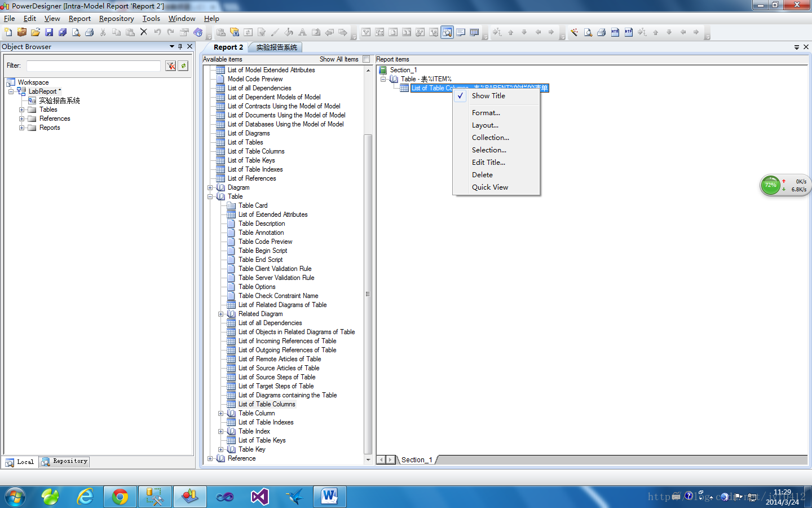Expand the Table Key node
This screenshot has width=812, height=508.
221,449
